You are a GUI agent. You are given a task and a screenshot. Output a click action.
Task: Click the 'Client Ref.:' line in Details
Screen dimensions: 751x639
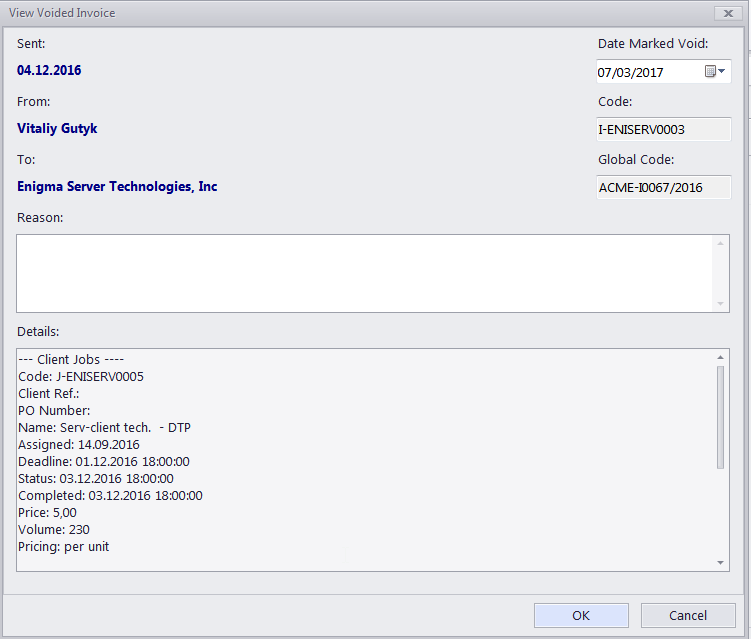pyautogui.click(x=48, y=394)
